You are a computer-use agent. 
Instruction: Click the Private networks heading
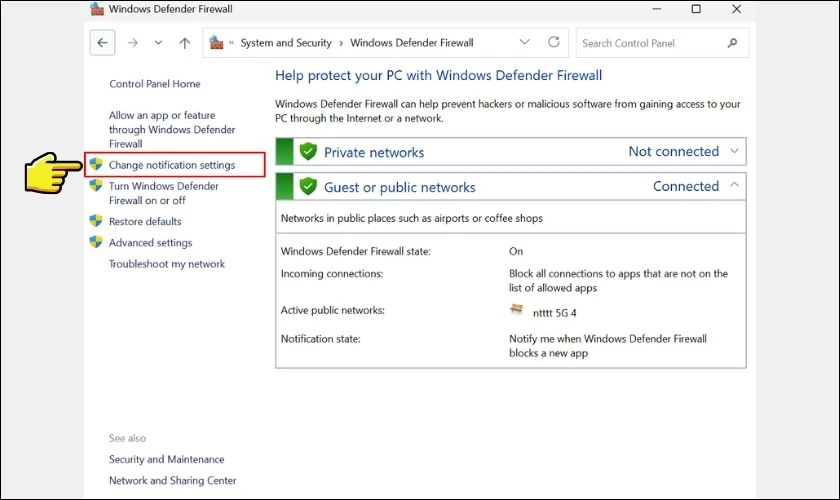[x=374, y=152]
